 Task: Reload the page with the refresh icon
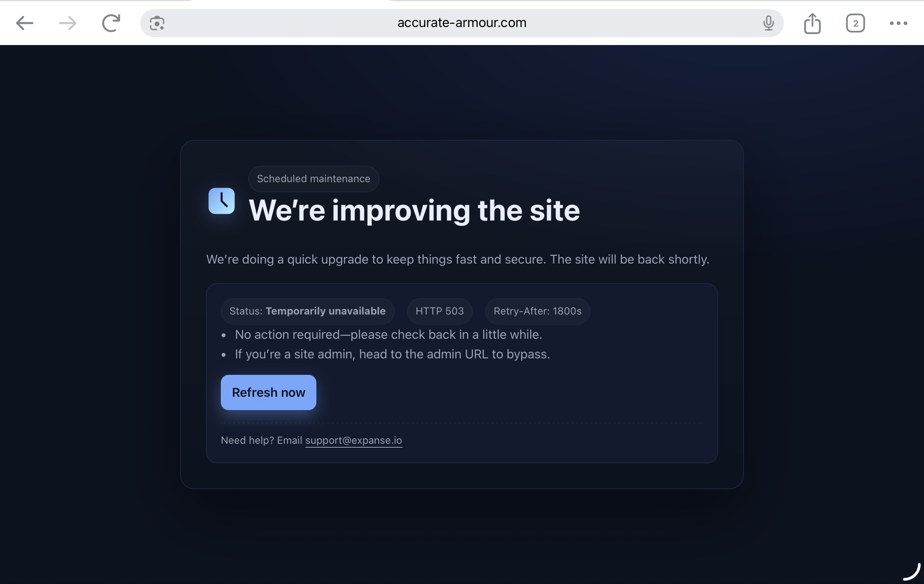(111, 23)
